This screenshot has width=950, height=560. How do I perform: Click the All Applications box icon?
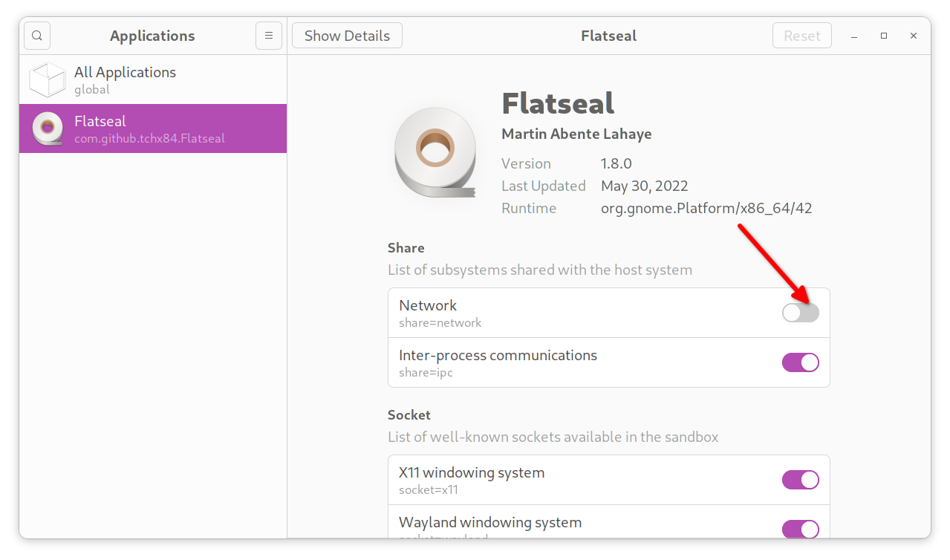coord(48,79)
